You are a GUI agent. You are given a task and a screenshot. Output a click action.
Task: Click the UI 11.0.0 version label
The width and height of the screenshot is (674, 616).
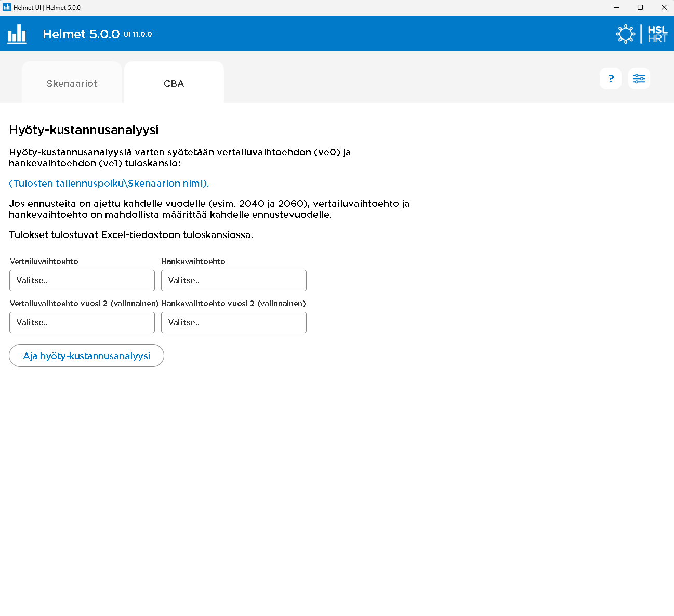(x=138, y=35)
